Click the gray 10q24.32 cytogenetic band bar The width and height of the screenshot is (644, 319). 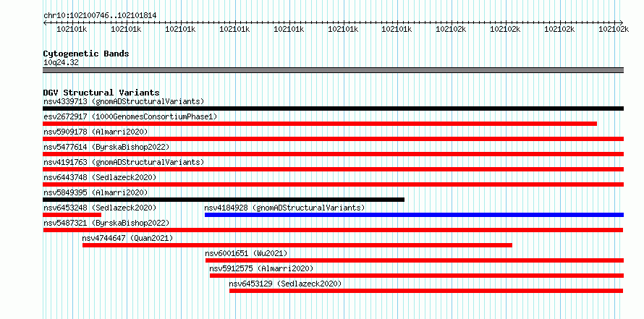tap(333, 70)
